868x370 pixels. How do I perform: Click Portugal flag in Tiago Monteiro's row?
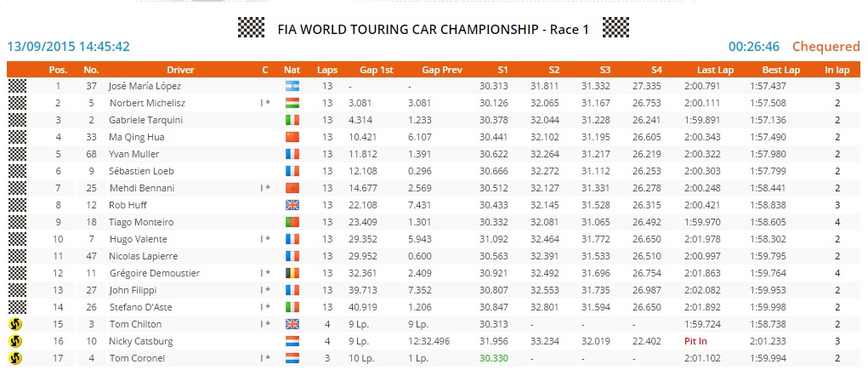pyautogui.click(x=292, y=222)
